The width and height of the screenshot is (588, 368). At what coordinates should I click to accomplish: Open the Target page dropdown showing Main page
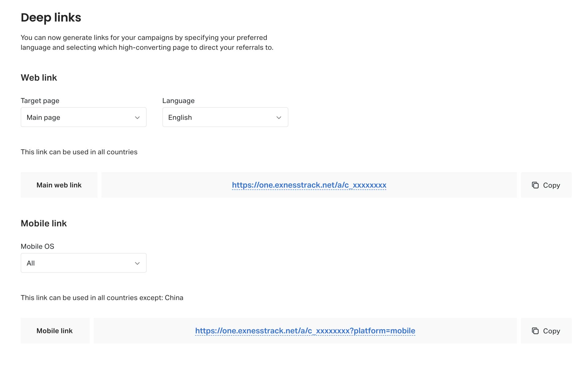click(84, 117)
